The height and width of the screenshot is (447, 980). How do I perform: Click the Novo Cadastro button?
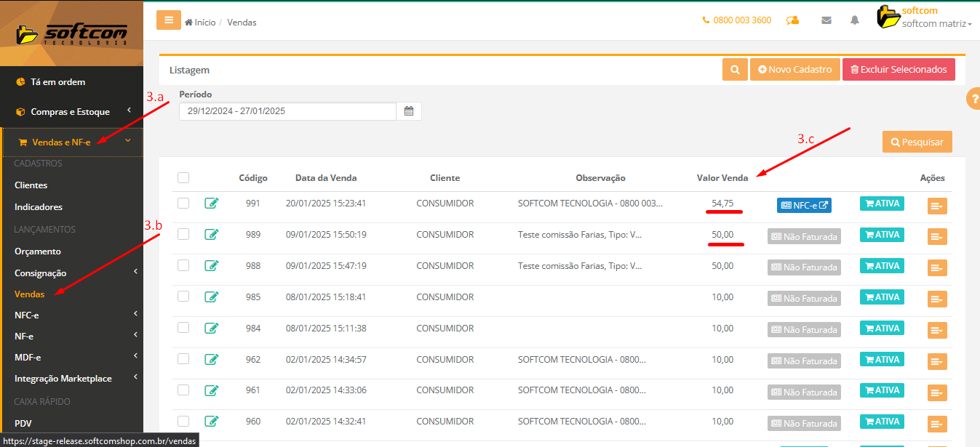794,70
